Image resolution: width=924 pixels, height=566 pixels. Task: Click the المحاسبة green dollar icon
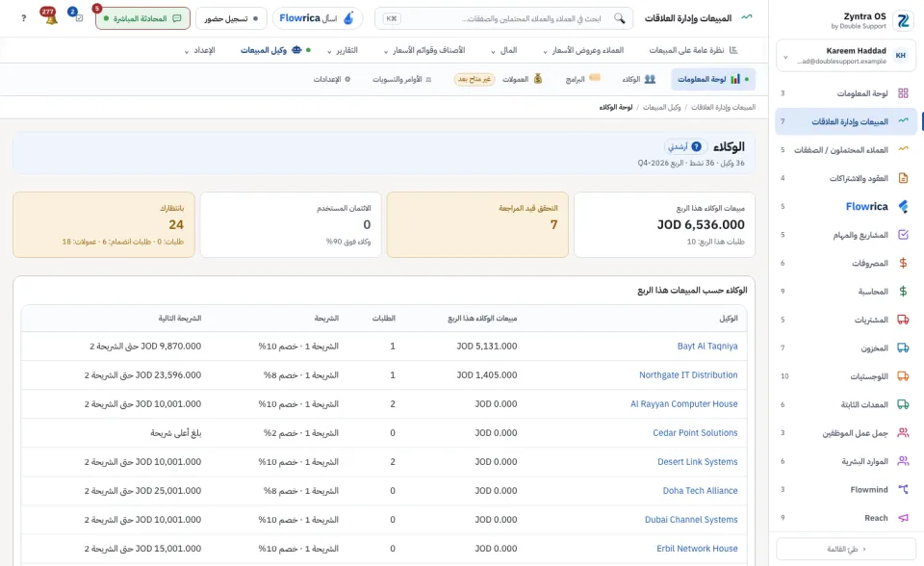coord(903,292)
